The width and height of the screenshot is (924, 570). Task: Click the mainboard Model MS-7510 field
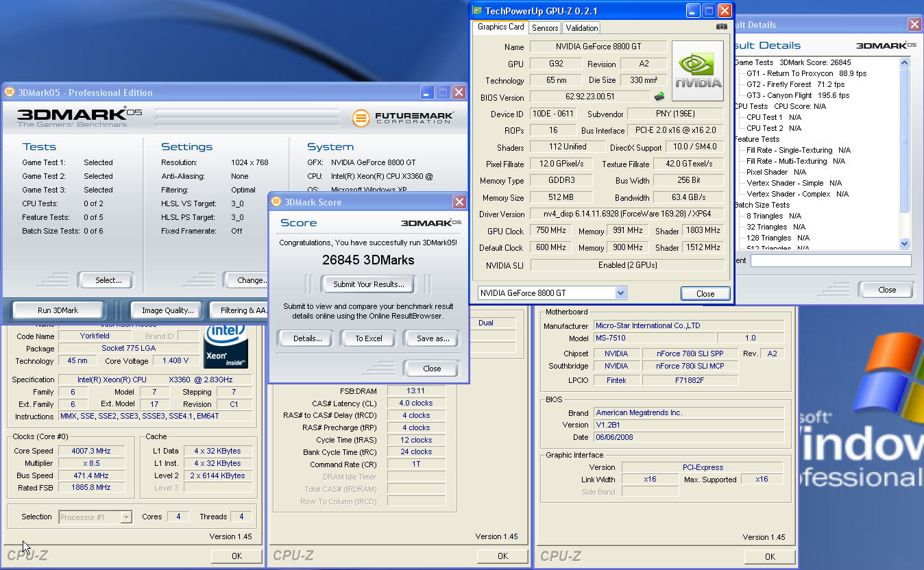coord(655,338)
